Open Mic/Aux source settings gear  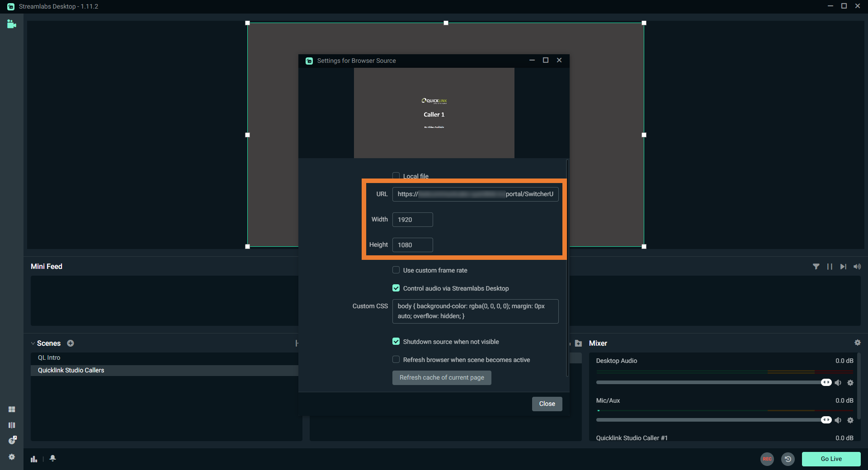tap(850, 420)
